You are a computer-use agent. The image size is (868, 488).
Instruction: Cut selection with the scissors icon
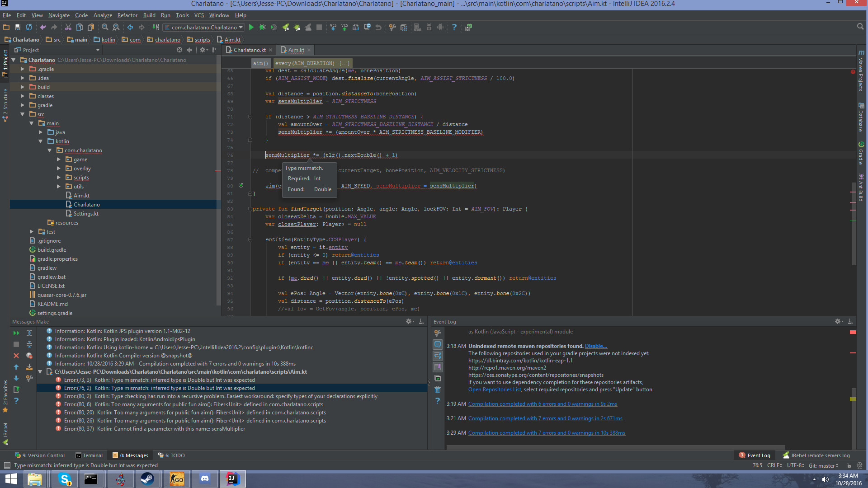[x=68, y=27]
